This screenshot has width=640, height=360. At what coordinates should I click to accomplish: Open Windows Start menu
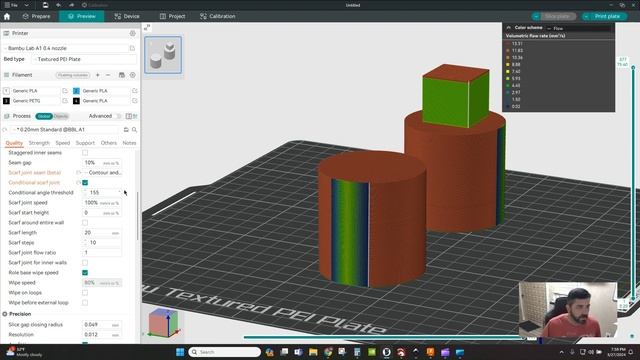point(180,352)
